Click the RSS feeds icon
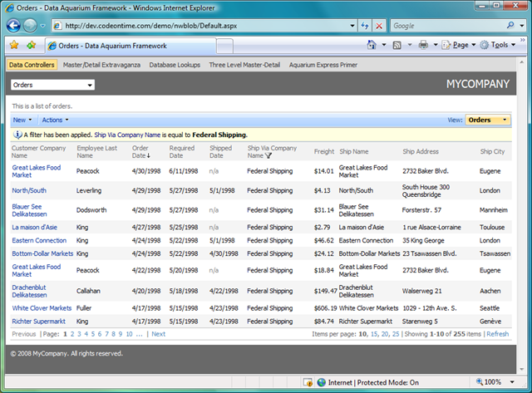 pos(397,45)
